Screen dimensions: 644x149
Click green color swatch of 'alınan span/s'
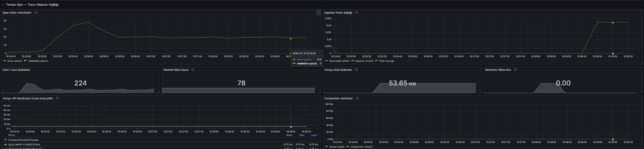5,61
